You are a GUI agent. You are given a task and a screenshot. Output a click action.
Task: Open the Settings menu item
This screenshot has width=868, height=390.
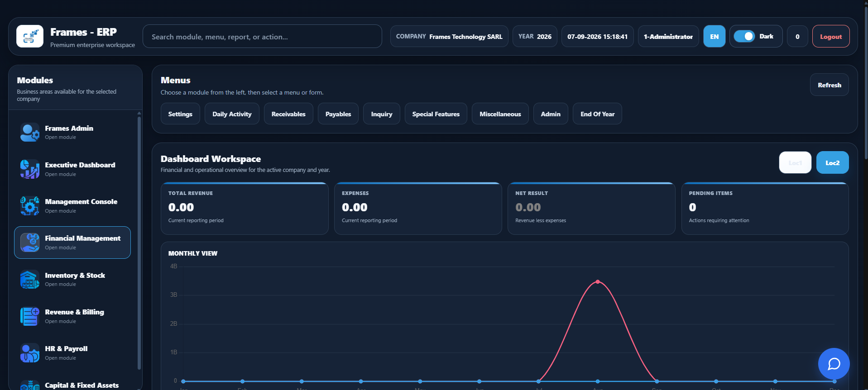pos(180,114)
